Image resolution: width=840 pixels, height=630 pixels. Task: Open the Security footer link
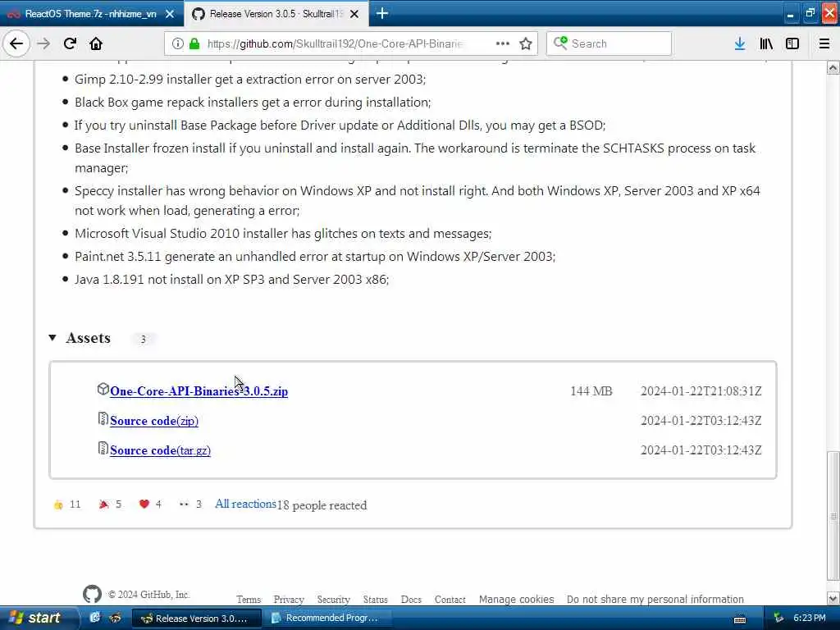point(333,600)
